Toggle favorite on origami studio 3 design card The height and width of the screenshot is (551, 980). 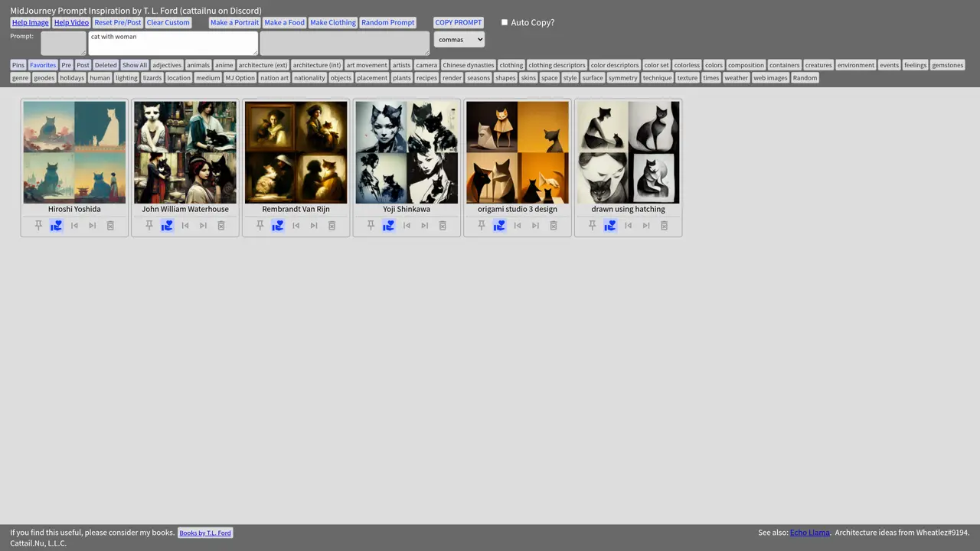click(499, 226)
